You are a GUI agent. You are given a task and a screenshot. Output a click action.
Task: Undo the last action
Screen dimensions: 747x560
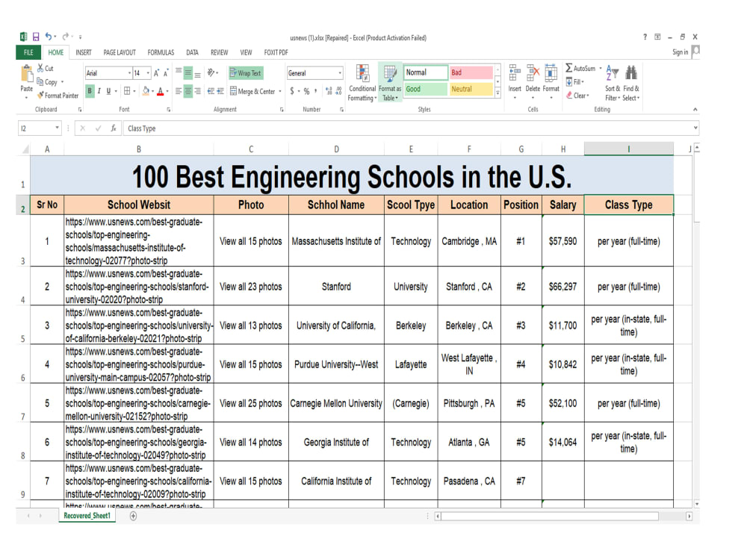pos(49,36)
